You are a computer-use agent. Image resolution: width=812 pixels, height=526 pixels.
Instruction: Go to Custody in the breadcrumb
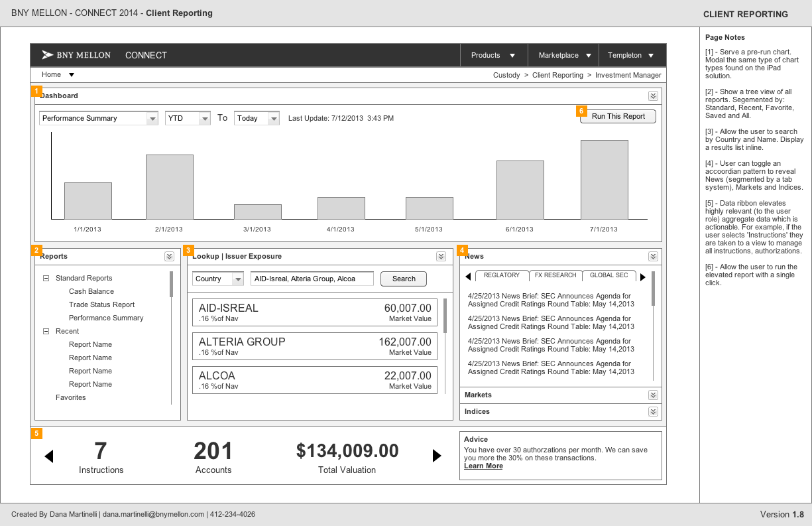[x=506, y=75]
